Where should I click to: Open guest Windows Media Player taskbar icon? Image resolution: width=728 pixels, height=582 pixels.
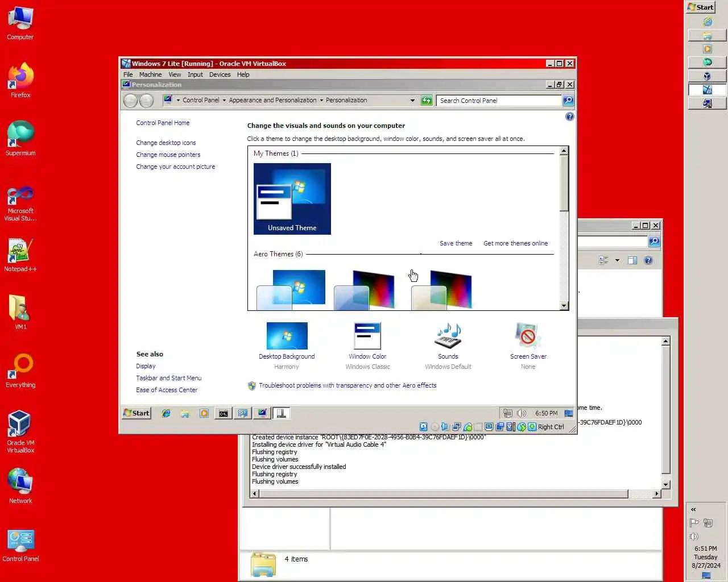point(204,413)
